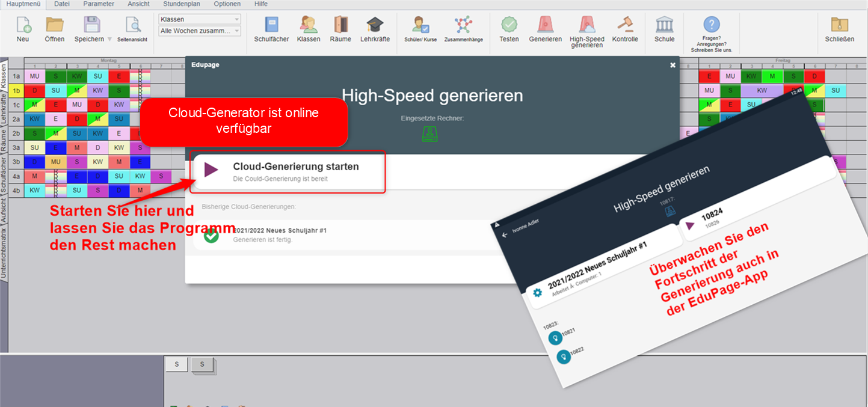Select Monday's SU lesson in class 1b
The image size is (868, 407).
[x=56, y=90]
